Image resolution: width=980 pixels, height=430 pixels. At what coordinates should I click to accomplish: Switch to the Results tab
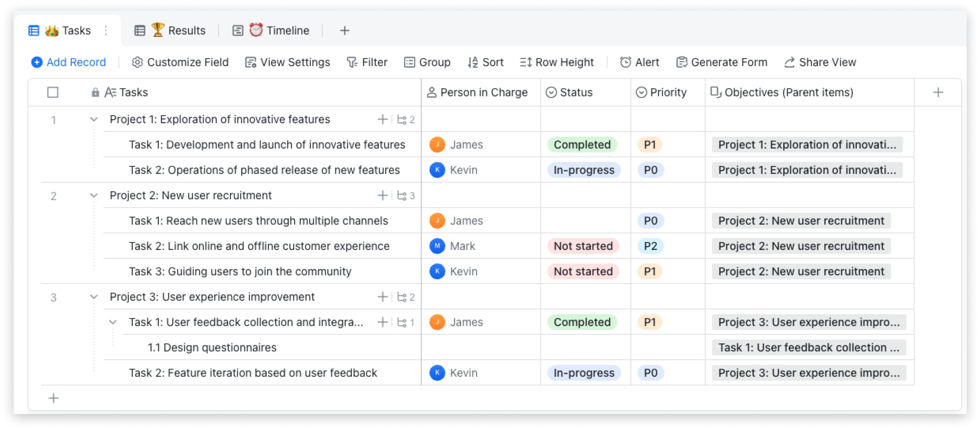(178, 30)
